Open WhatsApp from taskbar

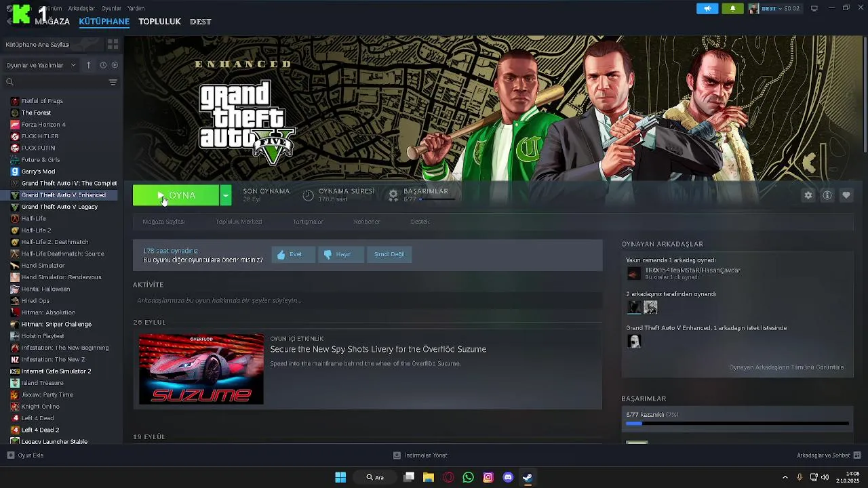coord(468,477)
